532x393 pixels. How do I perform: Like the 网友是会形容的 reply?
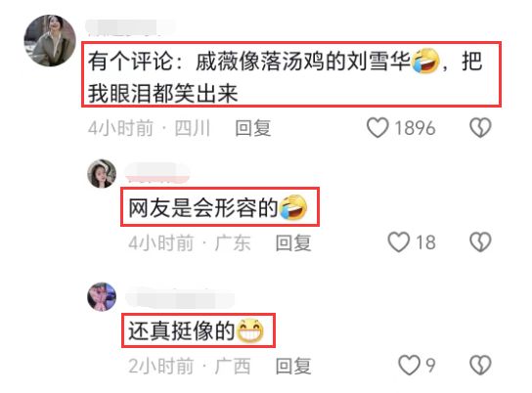pyautogui.click(x=399, y=242)
